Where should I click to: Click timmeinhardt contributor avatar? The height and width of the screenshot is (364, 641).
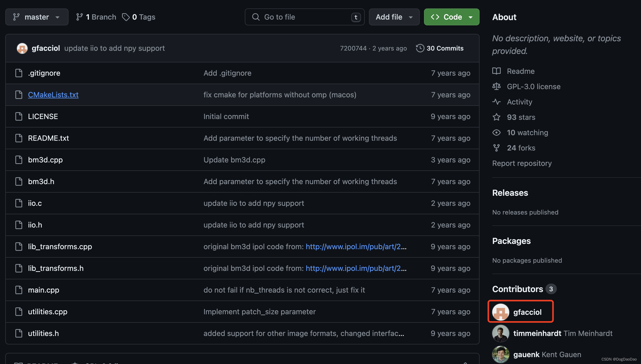click(x=500, y=333)
